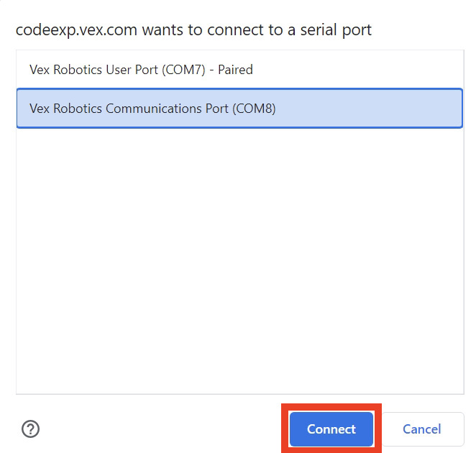476x453 pixels.
Task: Confirm serial port with Connect
Action: [331, 429]
